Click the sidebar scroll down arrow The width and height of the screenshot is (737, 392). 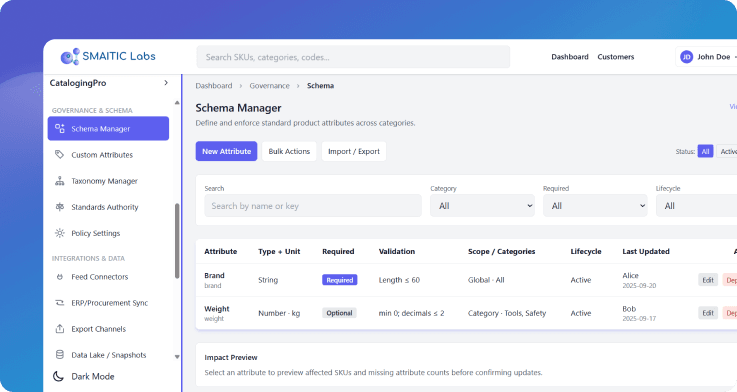point(177,357)
